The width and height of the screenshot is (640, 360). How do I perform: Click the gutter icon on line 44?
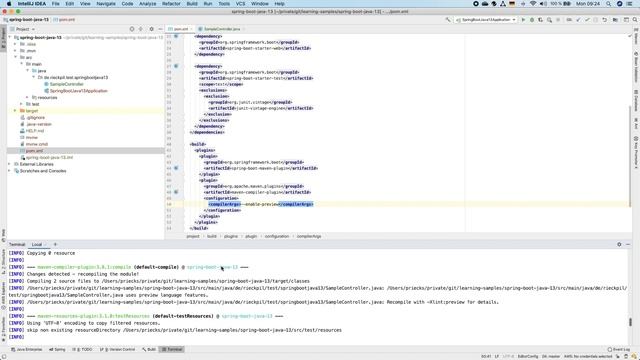(176, 168)
